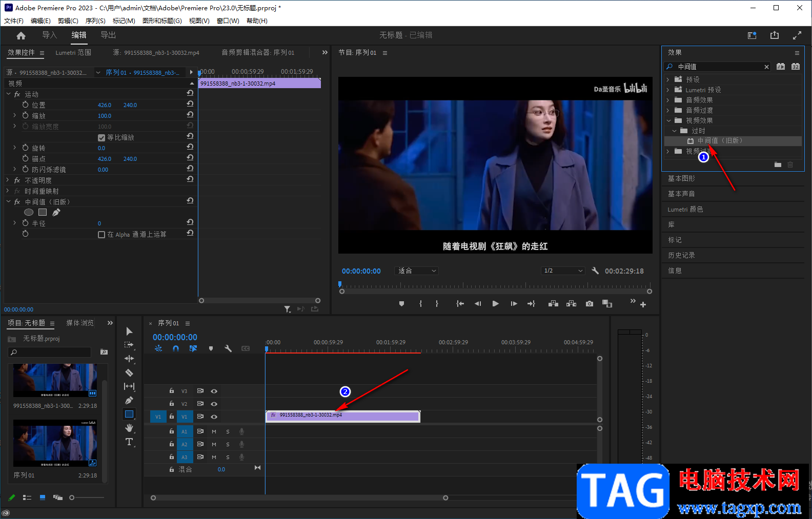This screenshot has width=812, height=519.
Task: Expand the 音频效果 folder
Action: pos(668,100)
